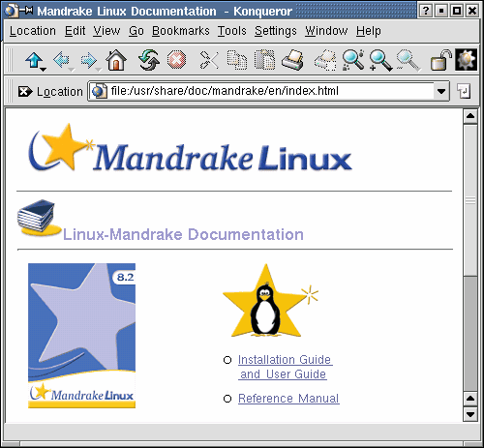The height and width of the screenshot is (448, 484).
Task: Print the document using the printer icon
Action: click(292, 60)
